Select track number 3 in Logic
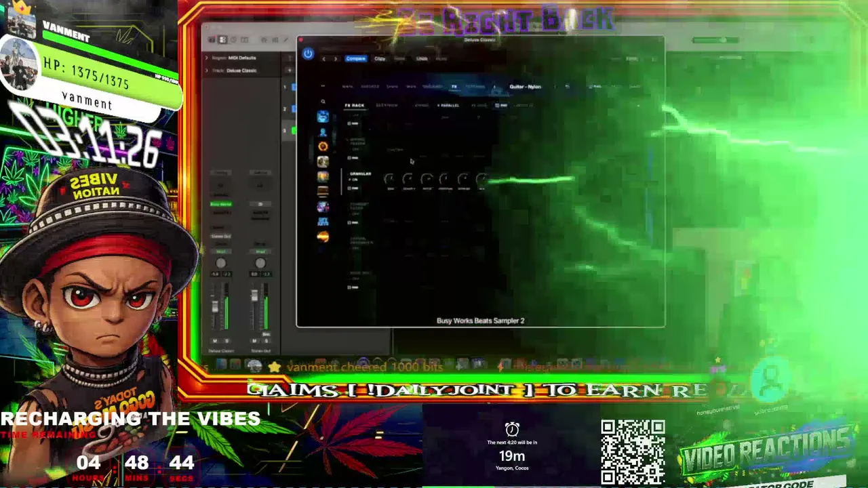The width and height of the screenshot is (868, 488). coord(285,130)
